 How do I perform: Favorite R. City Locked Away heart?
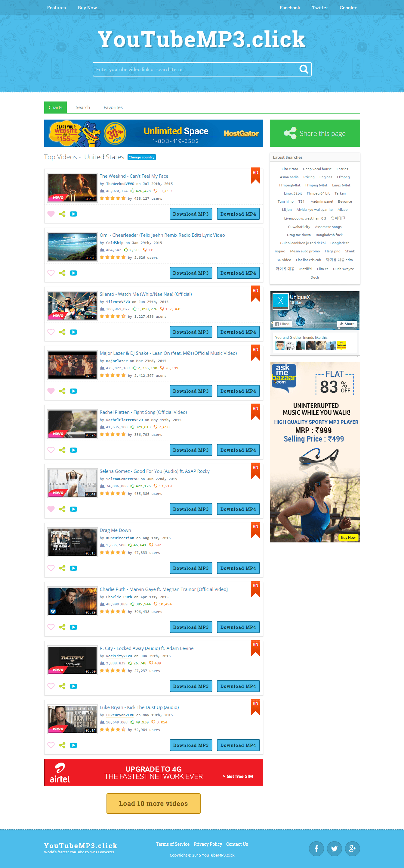click(x=51, y=686)
